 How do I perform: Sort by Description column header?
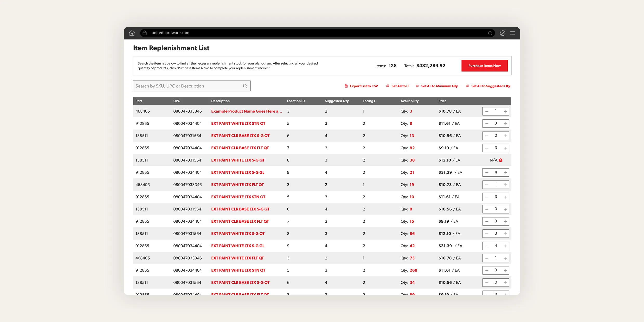[220, 101]
